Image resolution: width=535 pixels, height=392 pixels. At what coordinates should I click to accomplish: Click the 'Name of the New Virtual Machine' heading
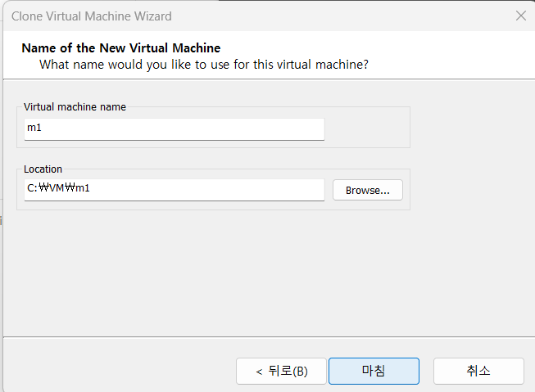(121, 48)
